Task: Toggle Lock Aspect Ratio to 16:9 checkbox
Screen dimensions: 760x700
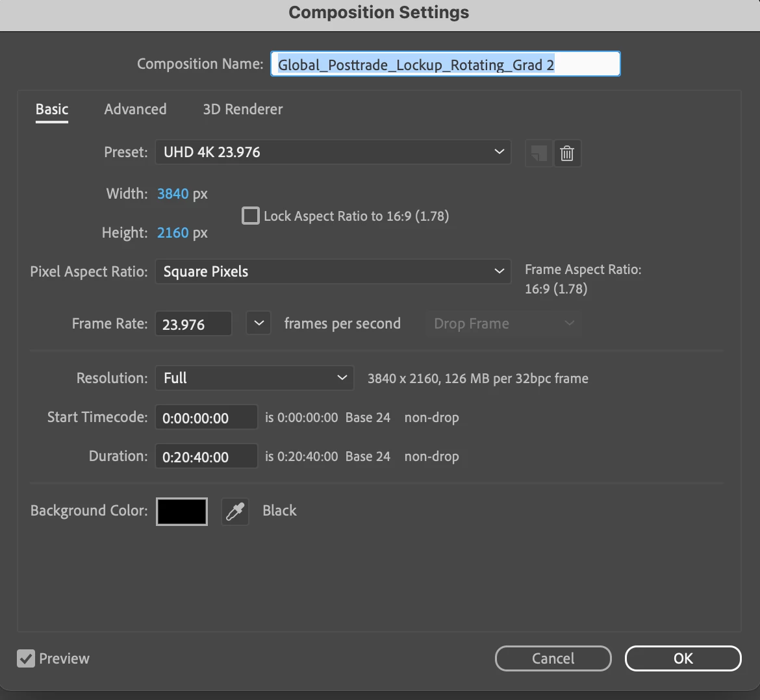Action: tap(251, 216)
